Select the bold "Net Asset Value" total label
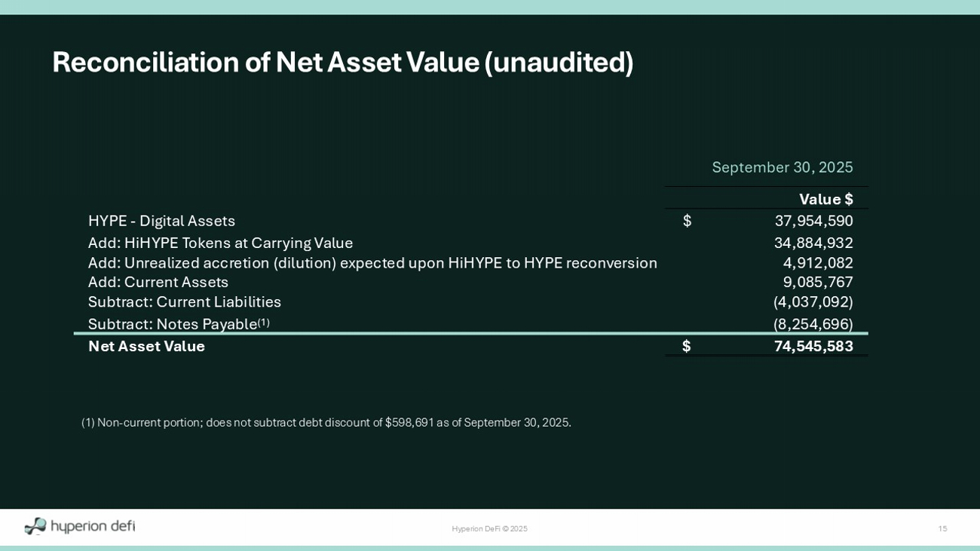Screen dimensions: 980x551 click(x=146, y=346)
